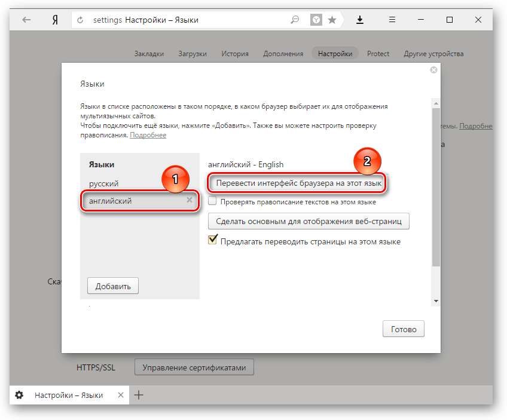Select русский in the languages list

(x=104, y=184)
